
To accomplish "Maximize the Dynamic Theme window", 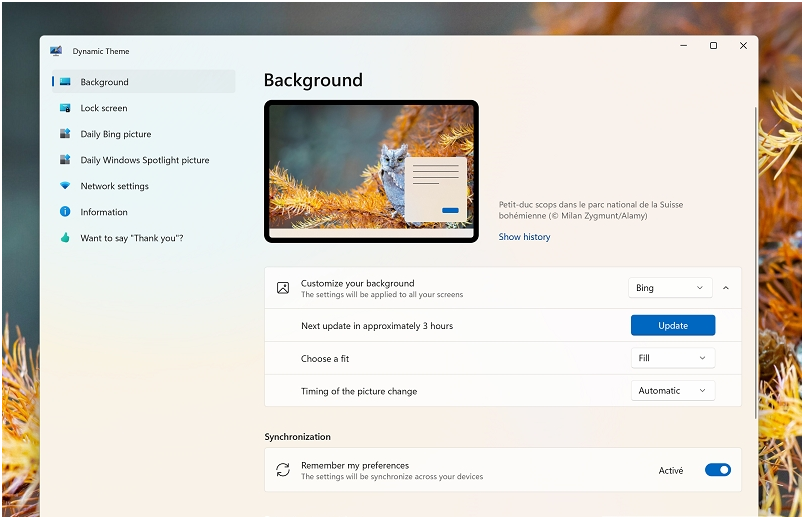I will 713,46.
